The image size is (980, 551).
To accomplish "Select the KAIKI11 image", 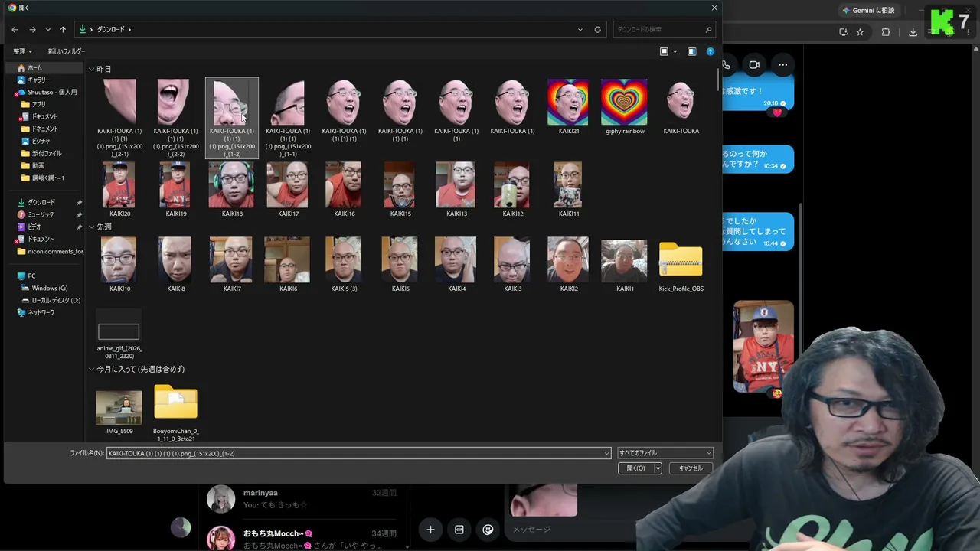I will (x=568, y=189).
